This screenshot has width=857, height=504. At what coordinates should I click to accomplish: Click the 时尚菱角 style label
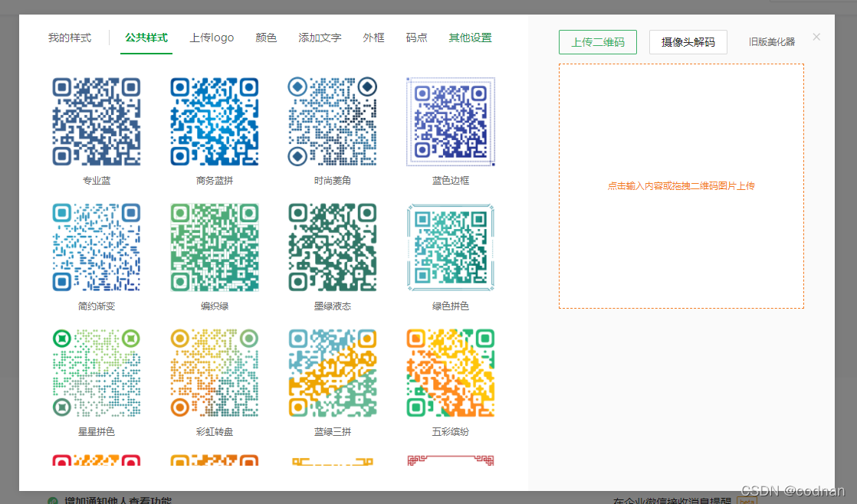[x=333, y=180]
